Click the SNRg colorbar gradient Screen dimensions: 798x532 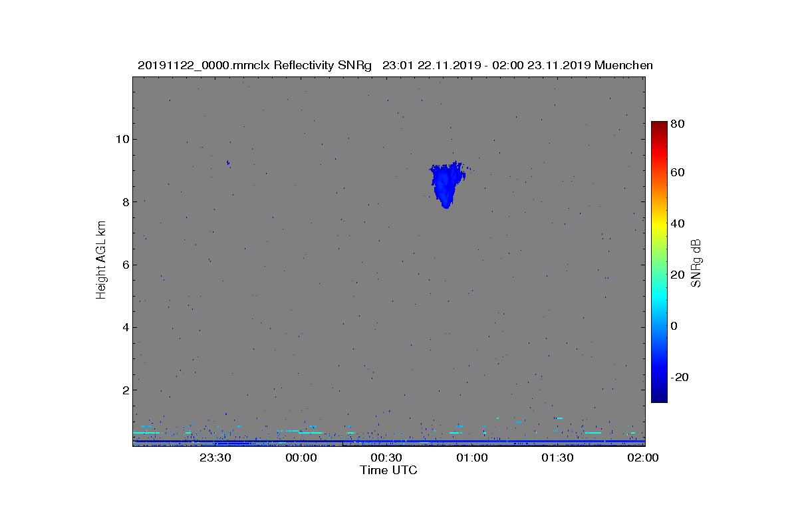[659, 262]
